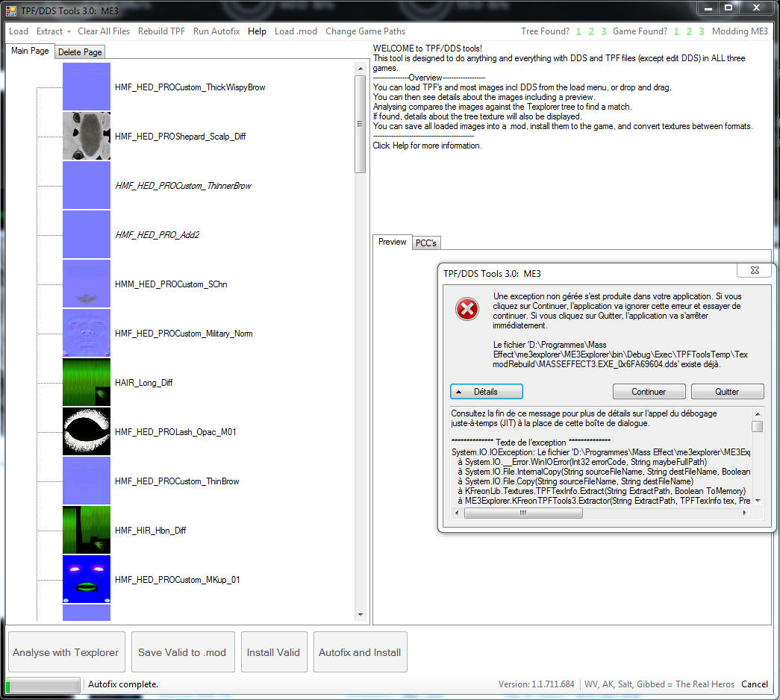The width and height of the screenshot is (780, 700).
Task: Click Load .mod menu item
Action: coord(296,31)
